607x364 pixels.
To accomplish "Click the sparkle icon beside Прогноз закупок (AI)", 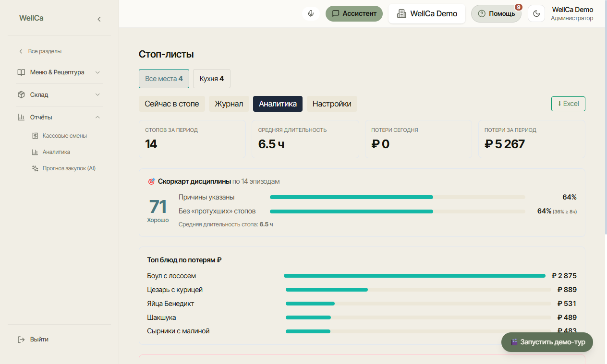I will coord(35,168).
